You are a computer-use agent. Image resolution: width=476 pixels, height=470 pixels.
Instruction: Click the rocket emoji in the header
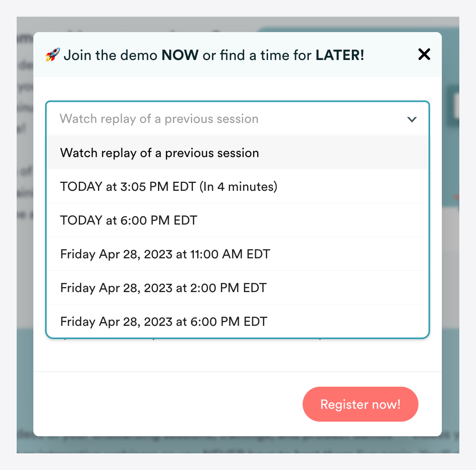click(52, 55)
